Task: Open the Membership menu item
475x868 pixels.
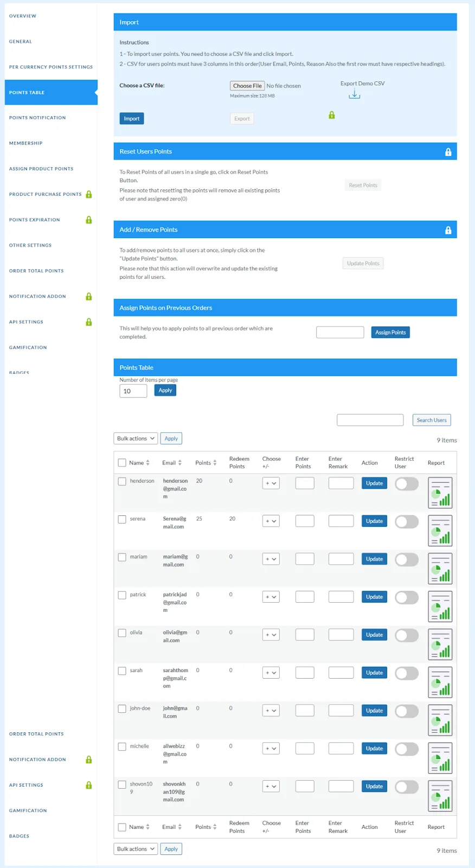Action: [x=25, y=143]
